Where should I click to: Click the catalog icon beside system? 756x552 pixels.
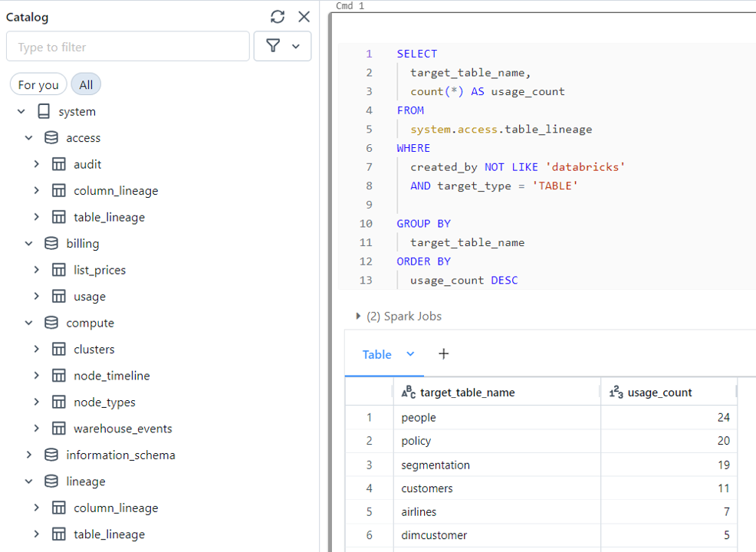click(44, 111)
